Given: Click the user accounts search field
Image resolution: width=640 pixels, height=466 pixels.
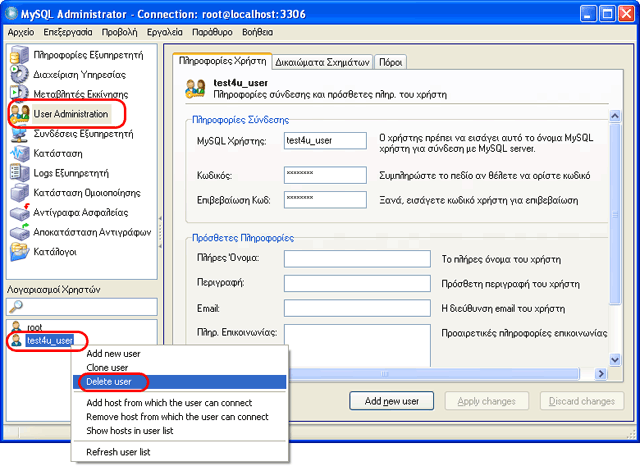Looking at the screenshot, I should click(x=82, y=306).
